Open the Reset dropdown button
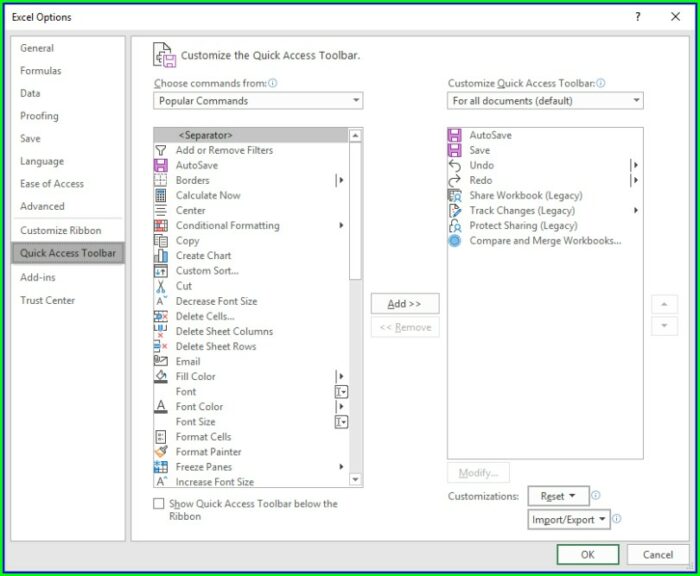 coord(558,496)
